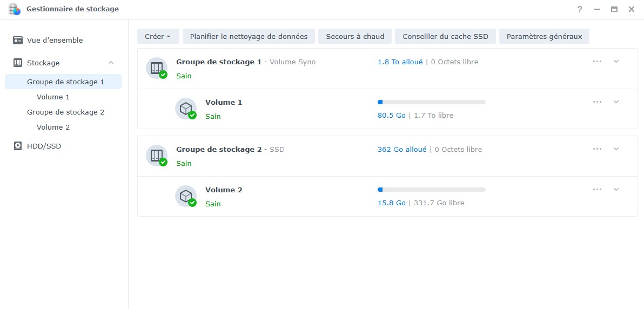644x309 pixels.
Task: Click Planifier le nettoyage de données button
Action: (249, 36)
